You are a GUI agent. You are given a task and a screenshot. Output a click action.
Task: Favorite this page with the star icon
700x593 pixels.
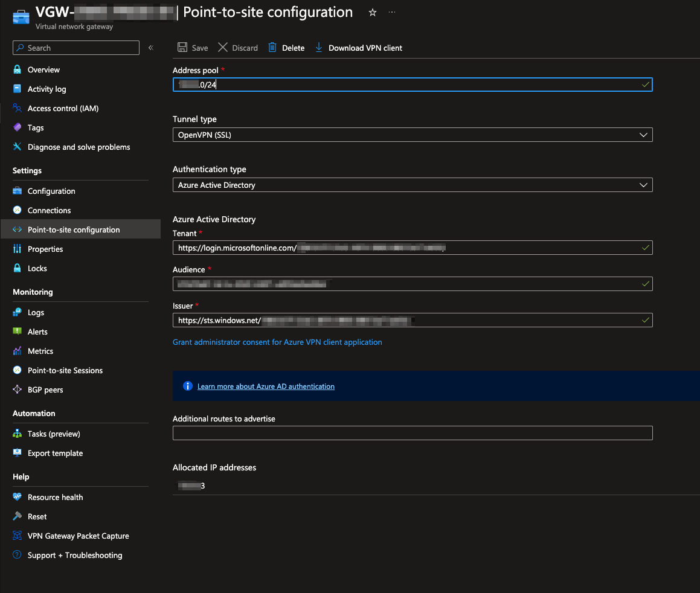tap(372, 13)
